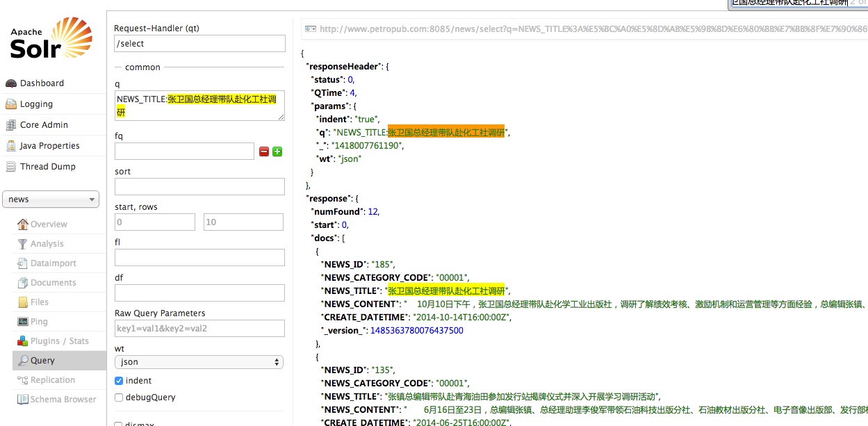
Task: Click the Schema Browser icon
Action: 23,400
